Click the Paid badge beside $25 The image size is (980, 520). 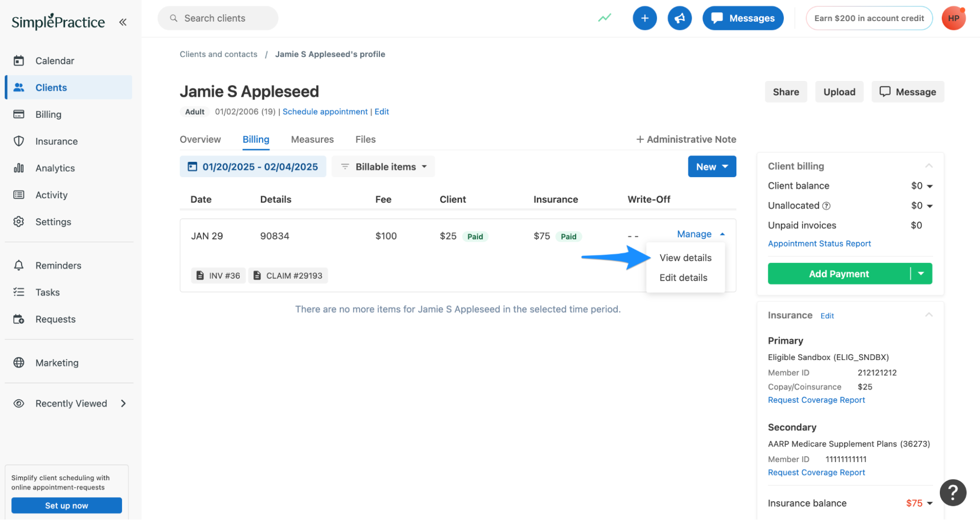475,236
